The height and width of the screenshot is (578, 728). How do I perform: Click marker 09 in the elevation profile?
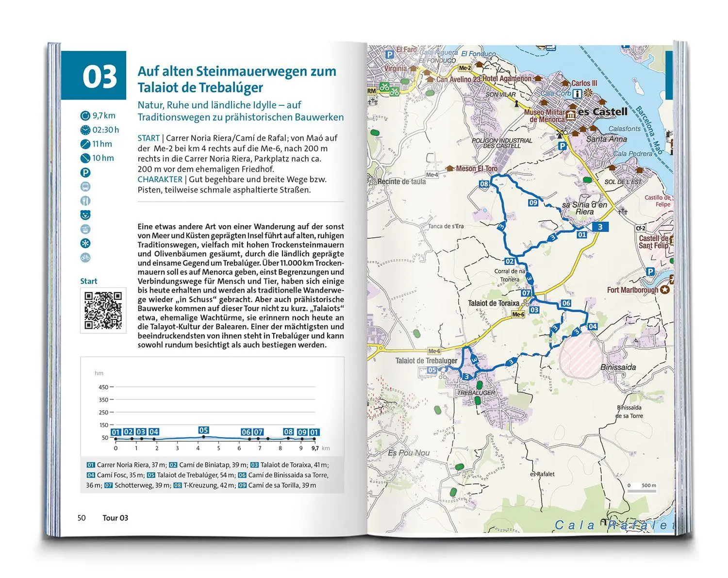point(302,432)
